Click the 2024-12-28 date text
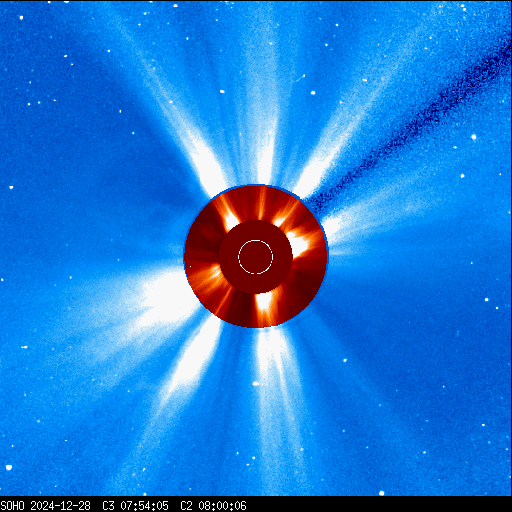 (60, 506)
